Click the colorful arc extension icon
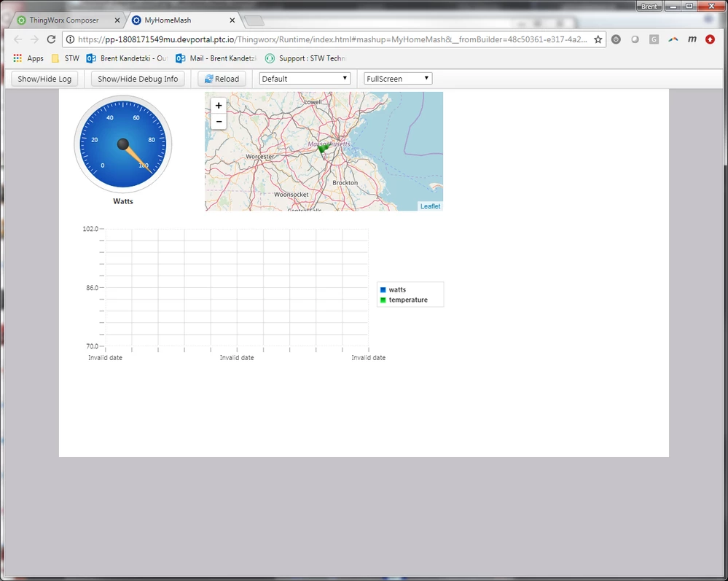This screenshot has width=728, height=581. 673,39
